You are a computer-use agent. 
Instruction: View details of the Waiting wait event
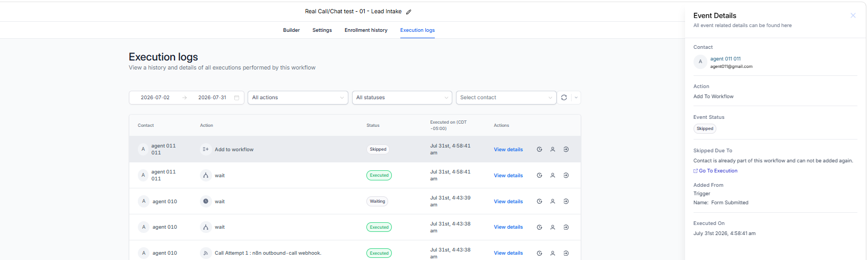point(508,202)
